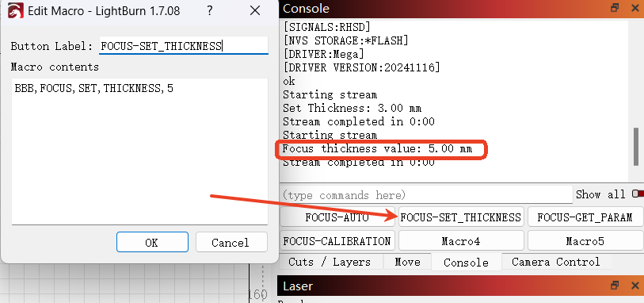Click OK in the Edit Macro dialog
The image size is (644, 303).
coord(152,242)
